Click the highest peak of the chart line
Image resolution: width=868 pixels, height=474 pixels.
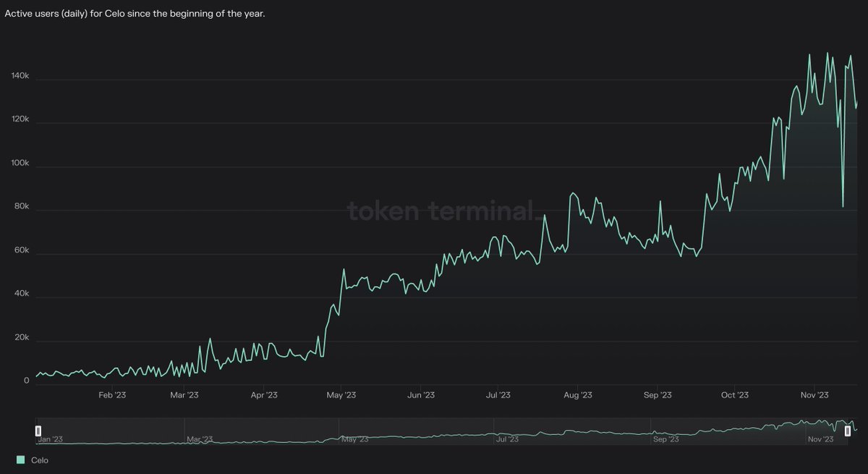coord(828,53)
